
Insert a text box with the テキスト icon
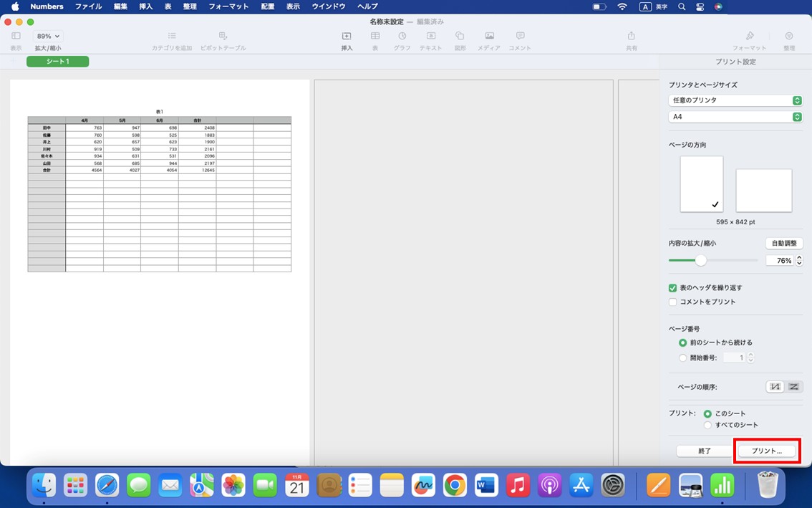tap(431, 40)
